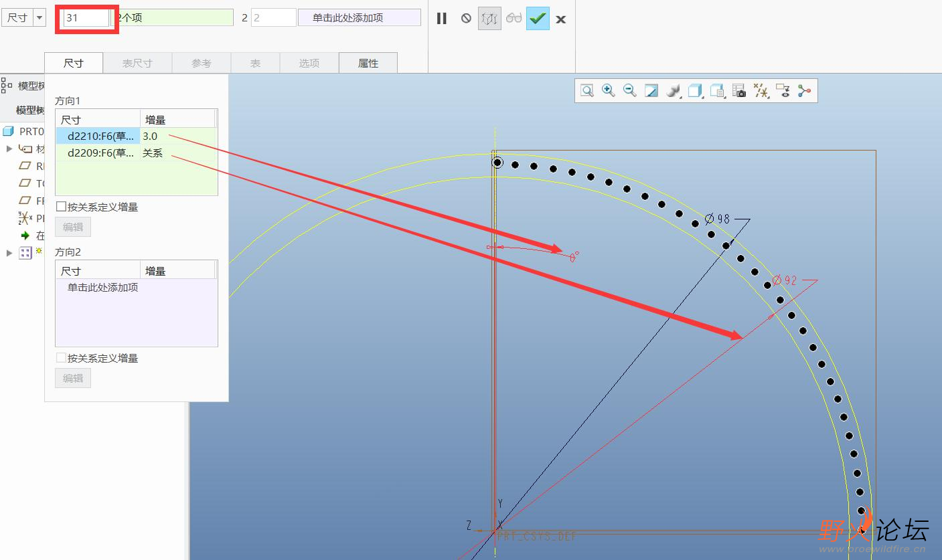This screenshot has width=942, height=560.
Task: Select the third datum plane icon
Action: coord(25,201)
